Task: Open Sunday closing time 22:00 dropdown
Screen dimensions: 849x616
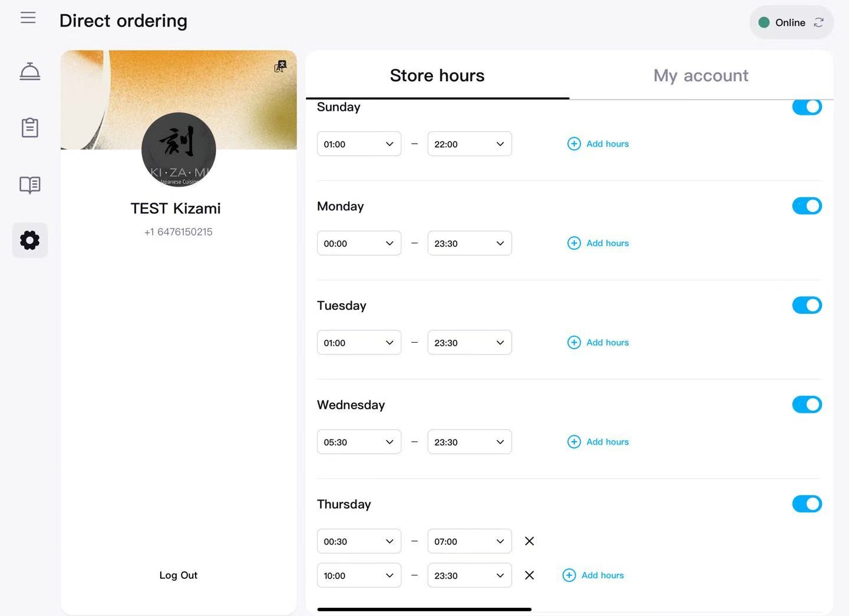Action: [x=470, y=144]
